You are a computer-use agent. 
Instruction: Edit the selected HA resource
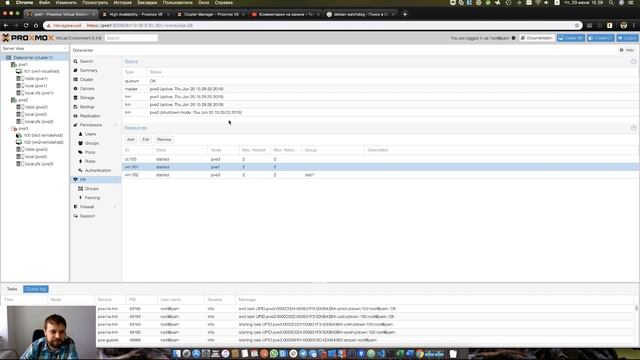[x=146, y=140]
